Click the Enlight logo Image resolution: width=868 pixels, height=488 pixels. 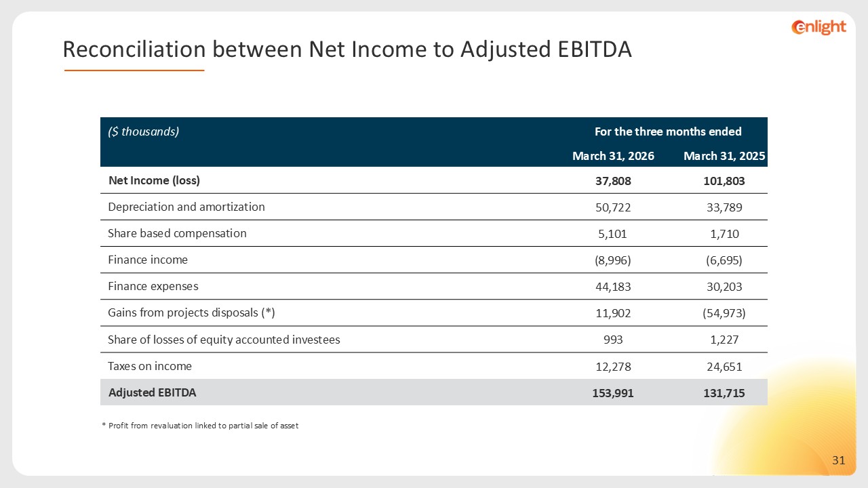point(819,27)
